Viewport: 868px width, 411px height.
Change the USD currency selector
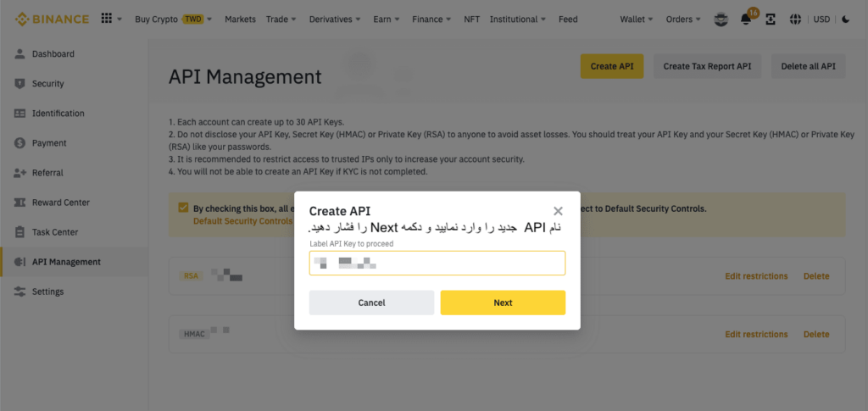(821, 19)
